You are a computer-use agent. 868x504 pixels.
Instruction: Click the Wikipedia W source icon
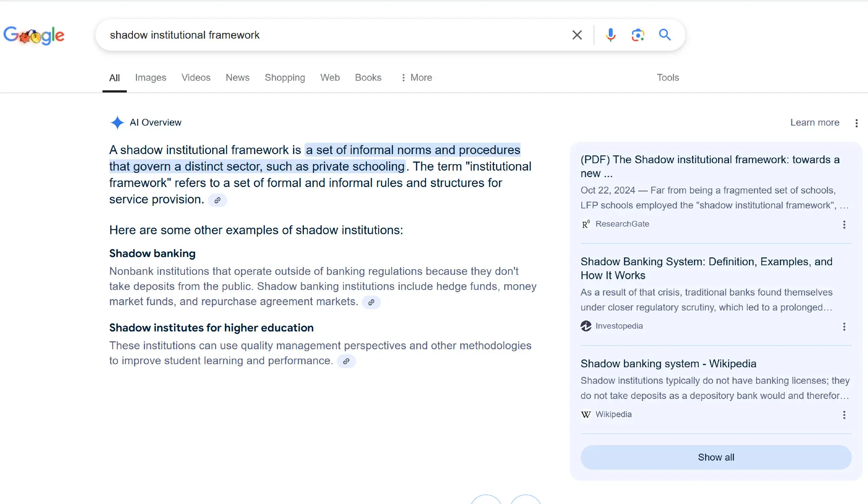pos(586,415)
